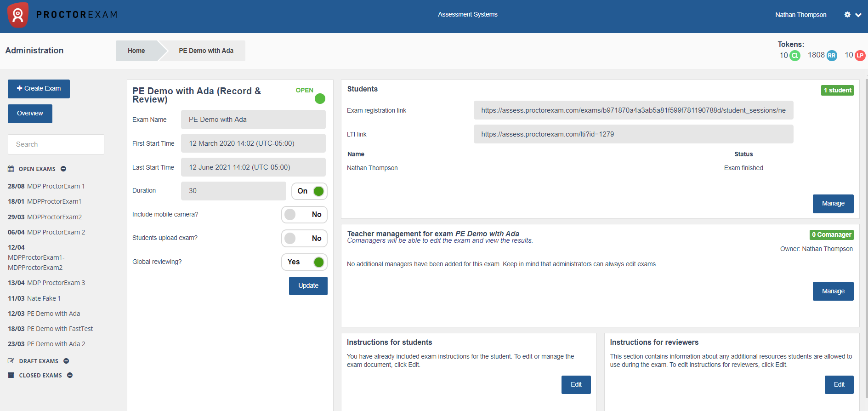Open exam 06/04 MDP ProctorExam 2

pyautogui.click(x=46, y=232)
